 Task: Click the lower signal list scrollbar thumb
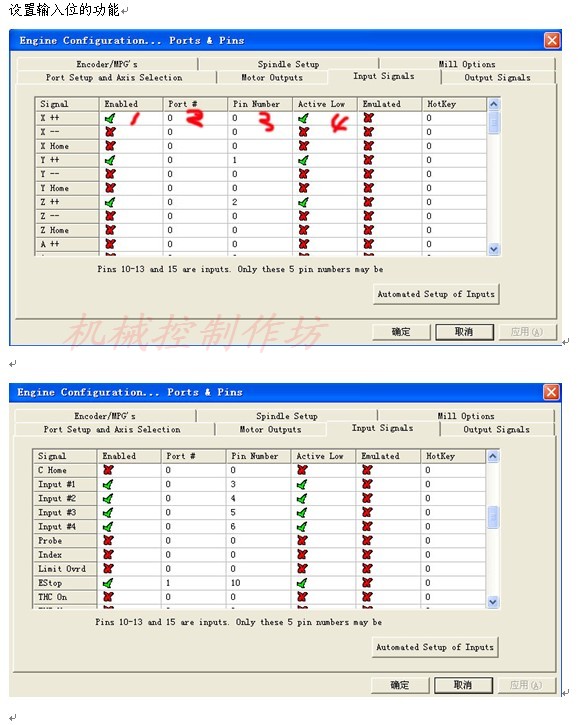click(x=493, y=517)
